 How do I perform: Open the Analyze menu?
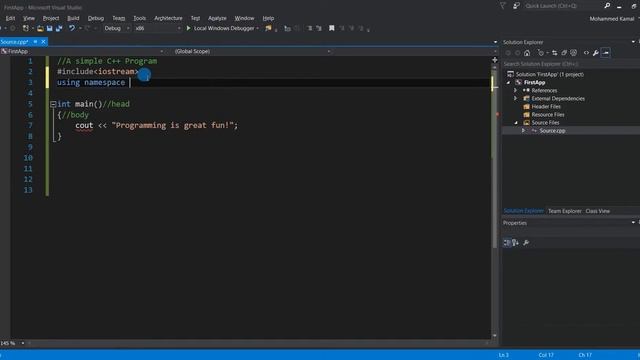tap(217, 18)
